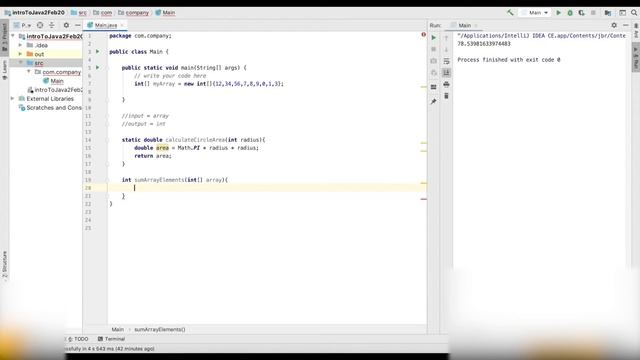The image size is (640, 360).
Task: Click Main in bottom editor breadcrumb
Action: [x=118, y=329]
